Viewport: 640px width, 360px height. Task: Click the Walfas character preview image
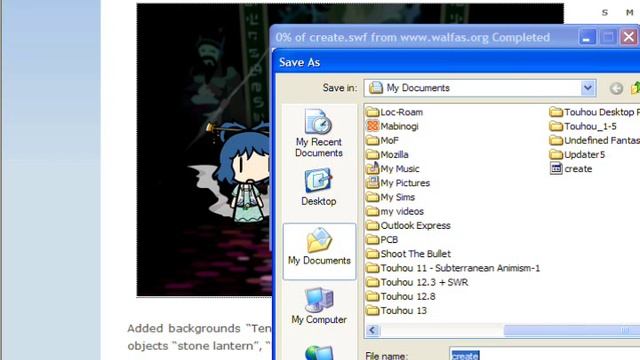(204, 150)
